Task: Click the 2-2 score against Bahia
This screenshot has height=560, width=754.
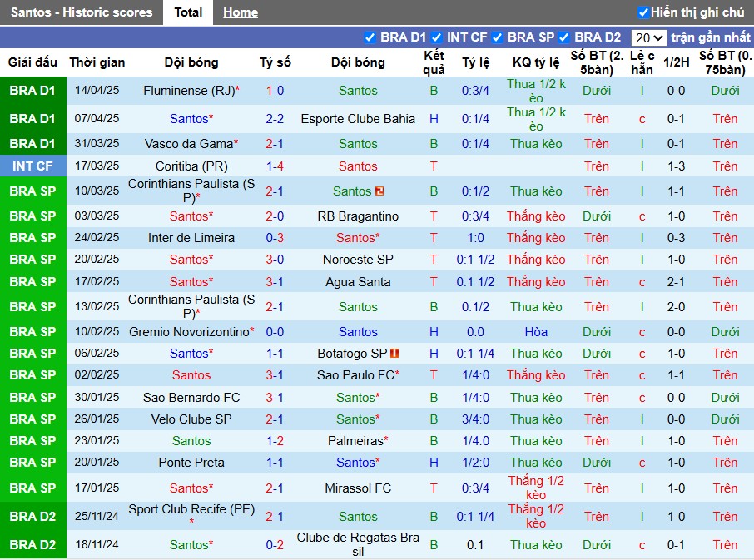Action: pos(275,119)
